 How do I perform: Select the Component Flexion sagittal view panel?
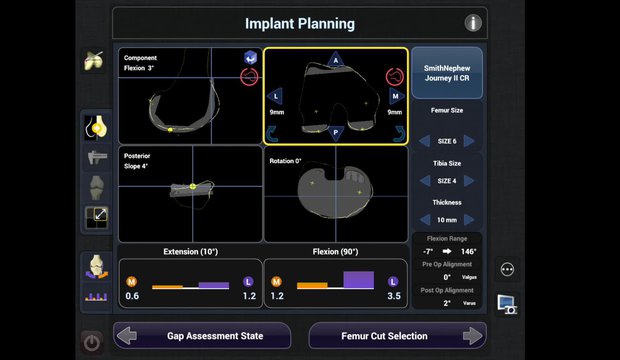coord(190,96)
